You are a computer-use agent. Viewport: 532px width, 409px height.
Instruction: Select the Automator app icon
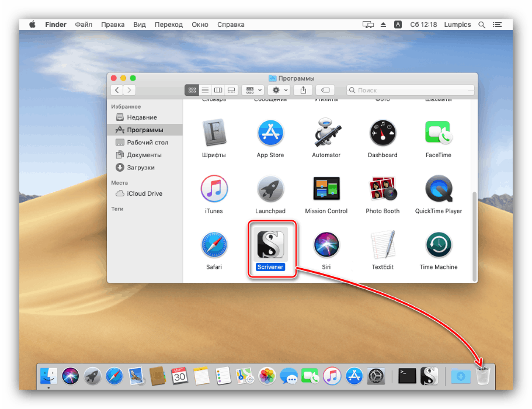point(326,133)
